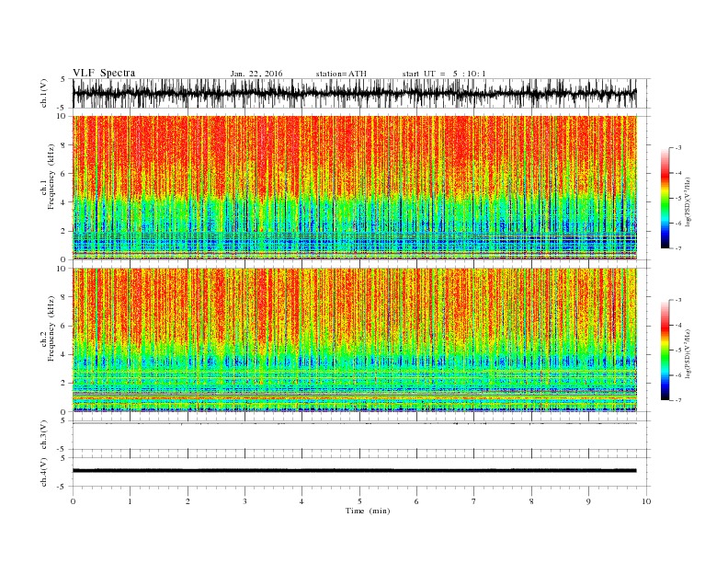Click the ch.4 flat black waveform trace
The height and width of the screenshot is (563, 728).
tap(354, 471)
